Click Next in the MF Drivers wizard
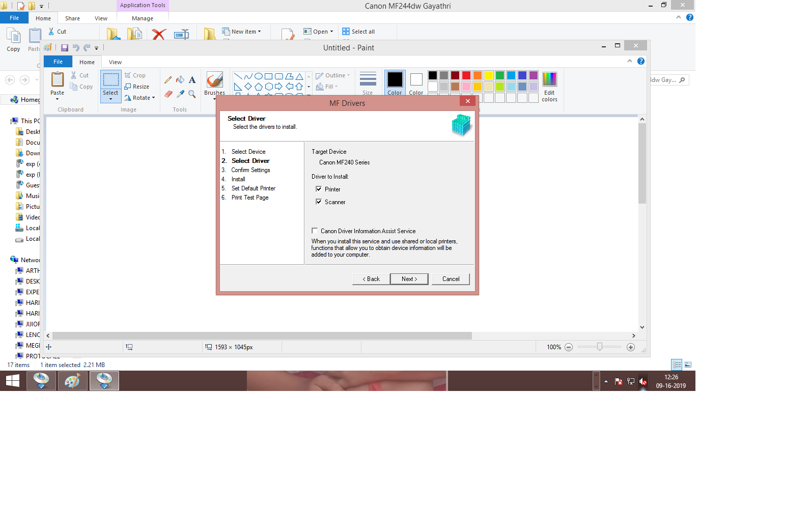 pos(409,279)
